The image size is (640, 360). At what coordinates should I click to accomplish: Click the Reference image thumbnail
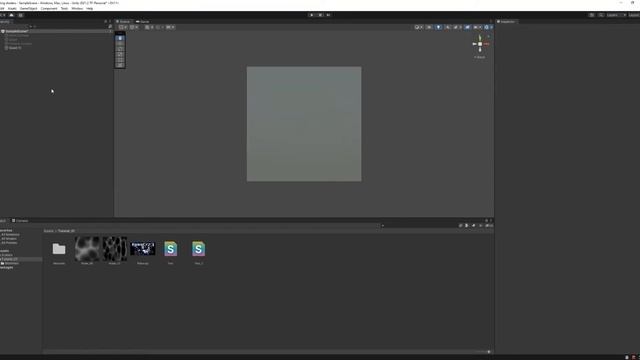click(x=142, y=249)
